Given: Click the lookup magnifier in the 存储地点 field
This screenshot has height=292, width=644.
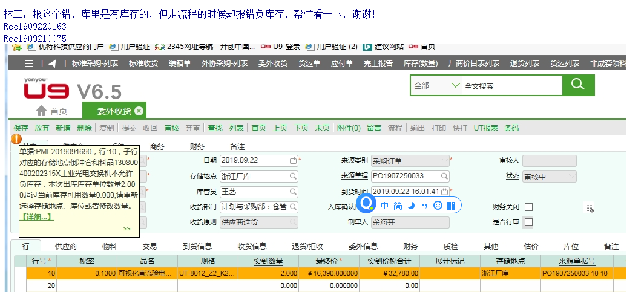Looking at the screenshot, I should [293, 176].
